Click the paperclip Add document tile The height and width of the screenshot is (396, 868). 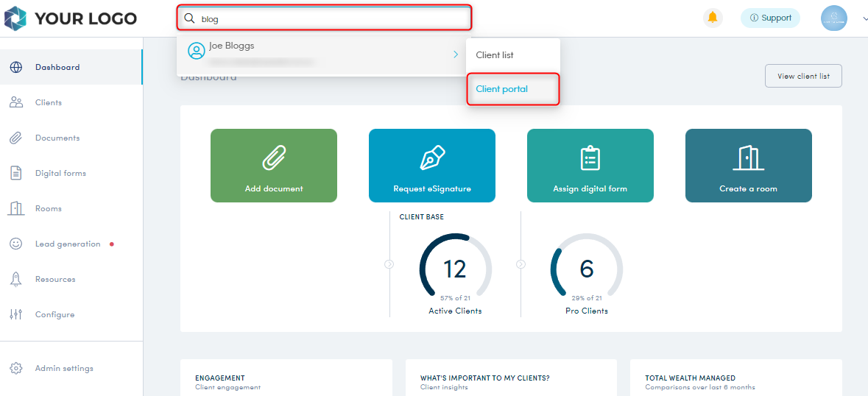pos(274,166)
